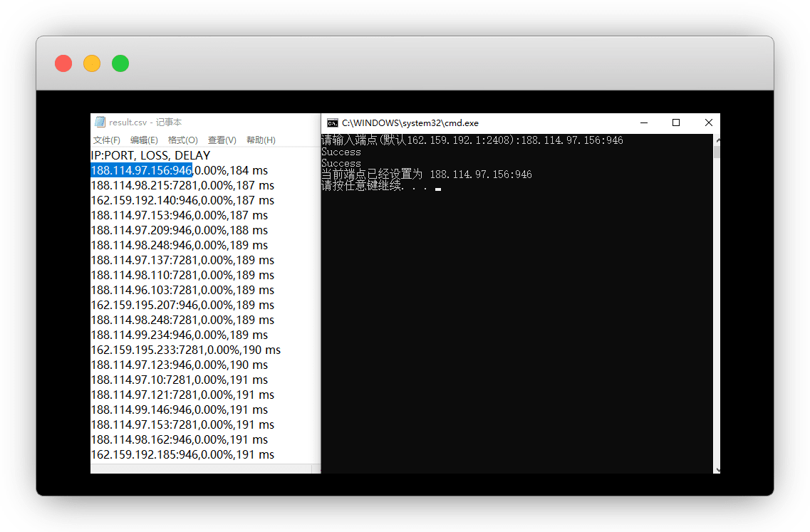Maximize the cmd.exe window
The height and width of the screenshot is (532, 810).
tap(676, 122)
